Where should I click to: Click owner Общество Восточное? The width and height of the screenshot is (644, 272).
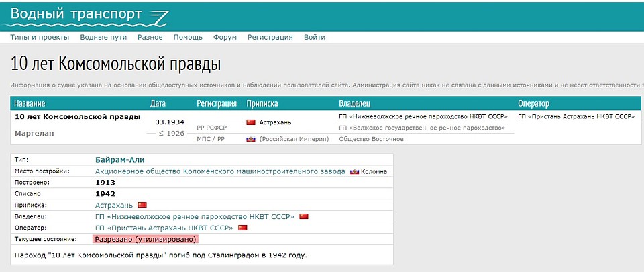tap(371, 139)
